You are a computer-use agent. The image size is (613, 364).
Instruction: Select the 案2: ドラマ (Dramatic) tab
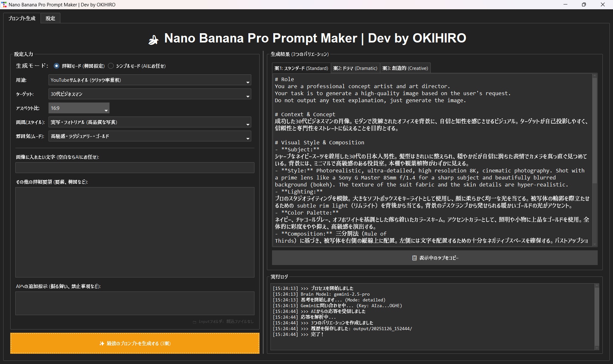(x=355, y=68)
